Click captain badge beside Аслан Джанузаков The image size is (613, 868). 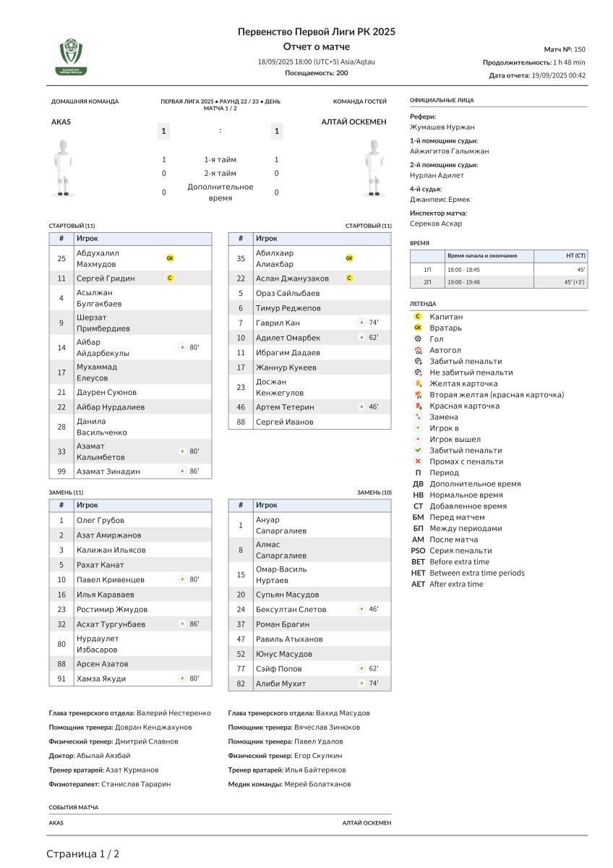pos(349,278)
